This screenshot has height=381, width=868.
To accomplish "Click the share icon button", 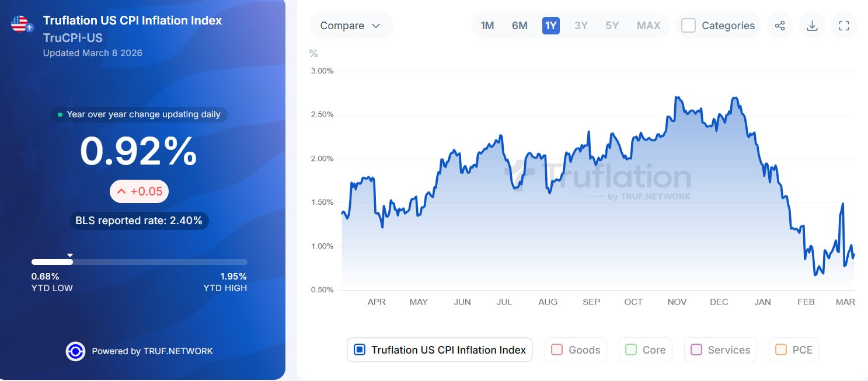I will (x=780, y=26).
